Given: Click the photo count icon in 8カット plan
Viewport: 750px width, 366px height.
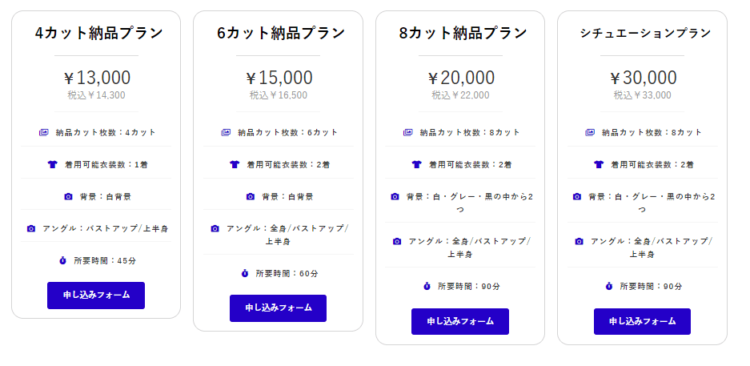Looking at the screenshot, I should [x=408, y=133].
